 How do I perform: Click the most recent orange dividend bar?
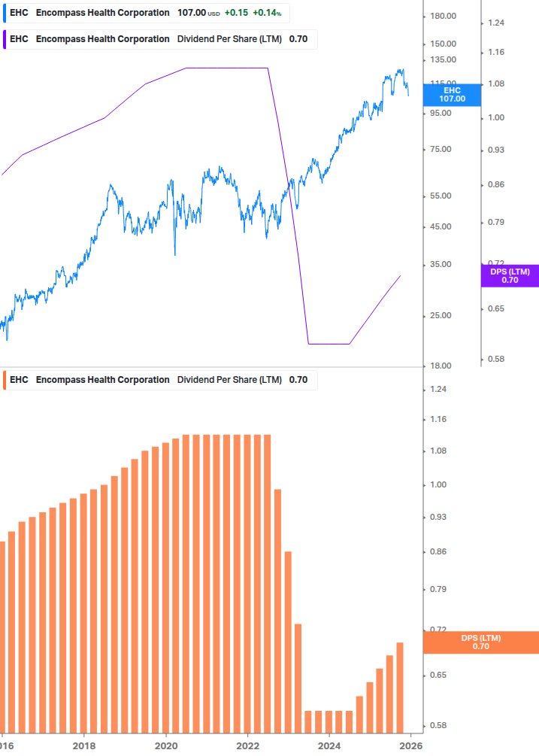[x=400, y=688]
